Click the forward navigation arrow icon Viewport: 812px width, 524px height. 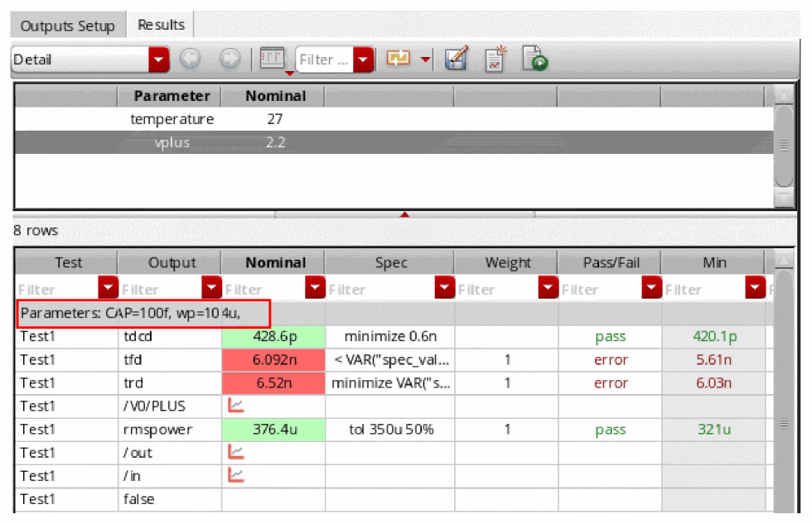point(230,60)
